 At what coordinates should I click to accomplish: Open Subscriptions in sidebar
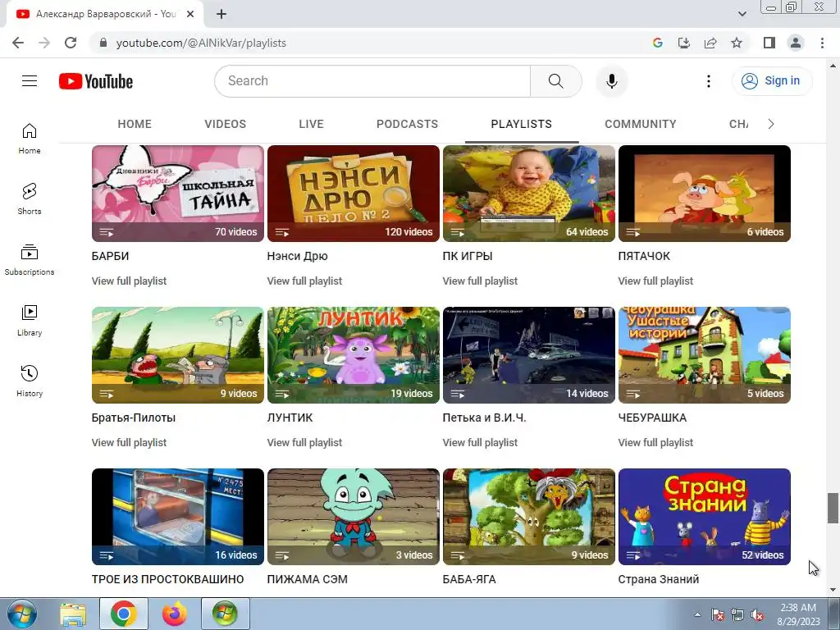pos(30,259)
